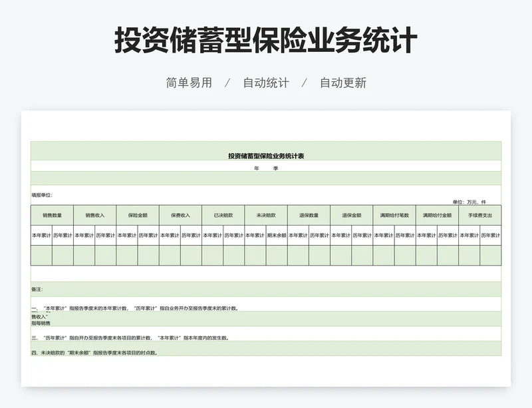
Task: Click note line 四、未决赔款的 期末余额
Action: (x=94, y=353)
